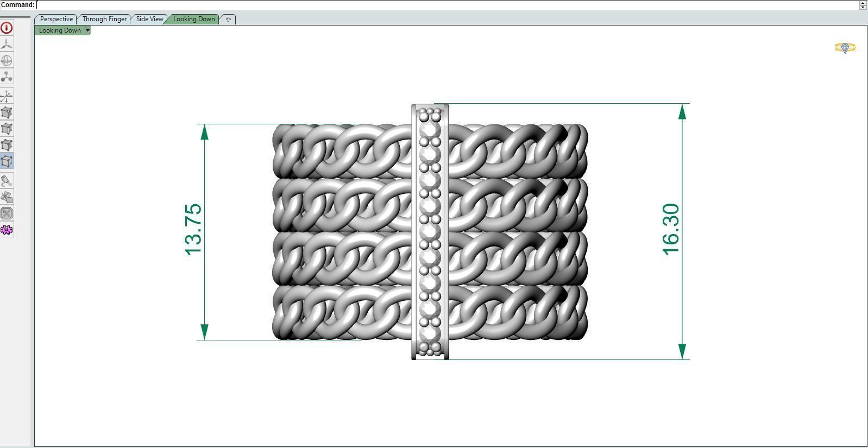The width and height of the screenshot is (868, 448).
Task: Click the paint bucket material icon
Action: tap(7, 181)
